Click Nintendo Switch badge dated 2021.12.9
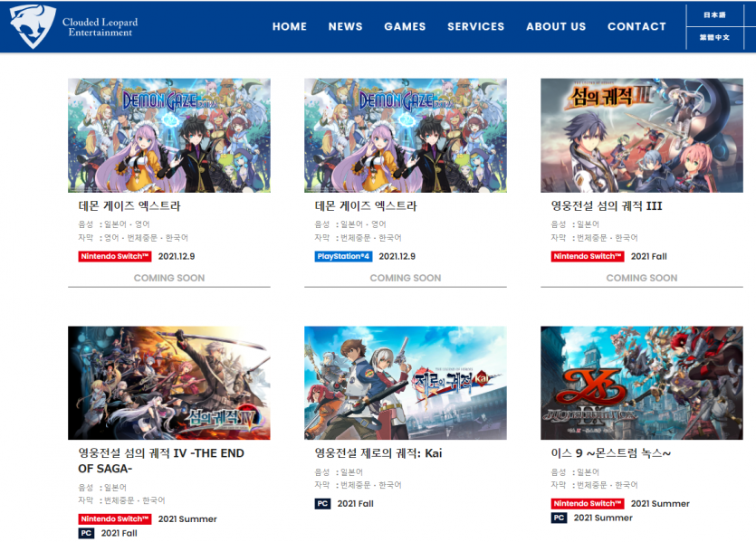Viewport: 756px width, 542px height. (x=115, y=256)
